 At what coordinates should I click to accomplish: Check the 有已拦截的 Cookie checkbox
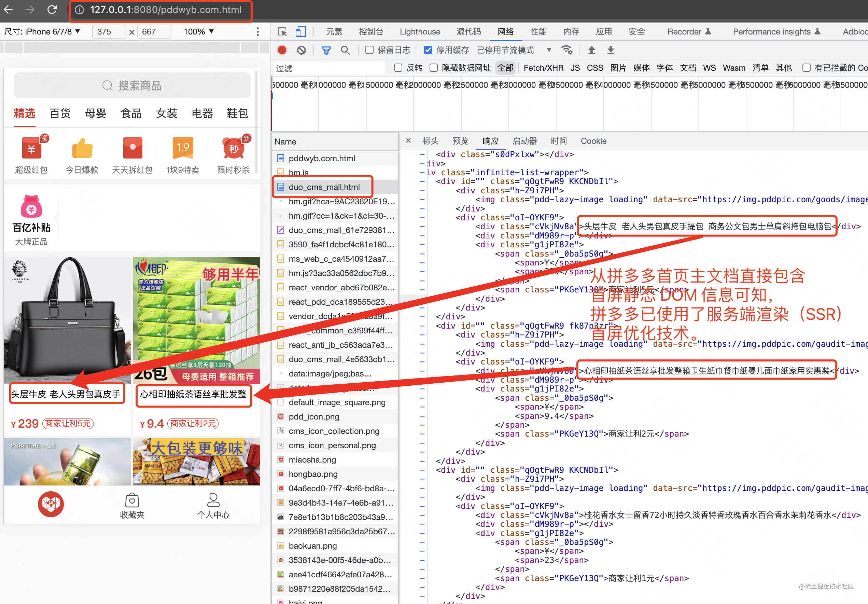[x=807, y=68]
